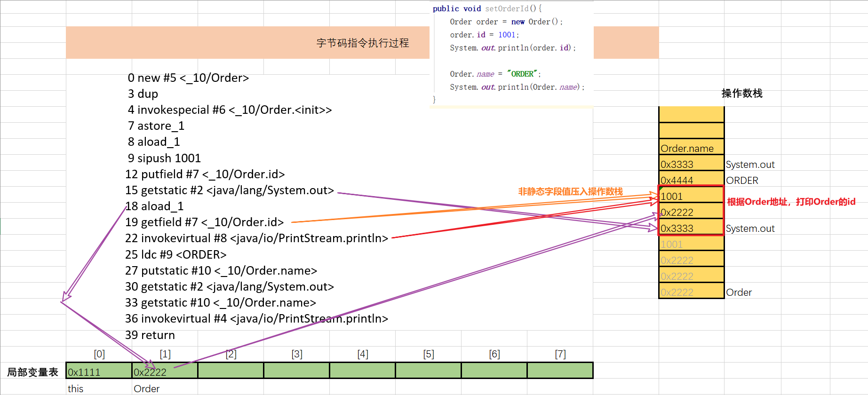Click the '18 aload_1' instruction
The height and width of the screenshot is (395, 868).
(154, 206)
